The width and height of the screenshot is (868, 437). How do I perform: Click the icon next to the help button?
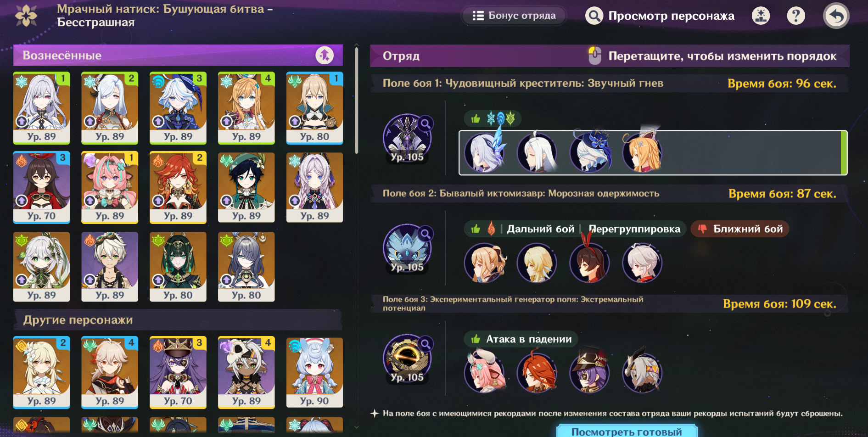pos(761,16)
